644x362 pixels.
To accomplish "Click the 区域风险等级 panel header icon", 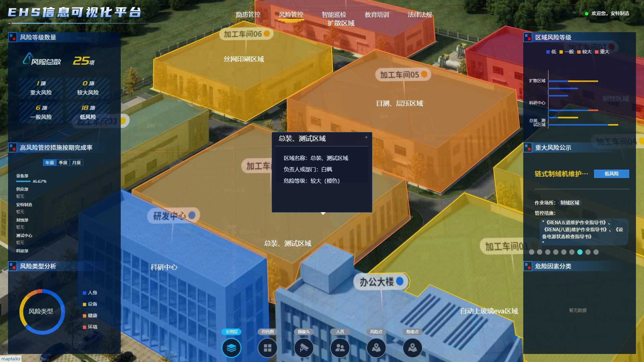I will click(x=528, y=37).
